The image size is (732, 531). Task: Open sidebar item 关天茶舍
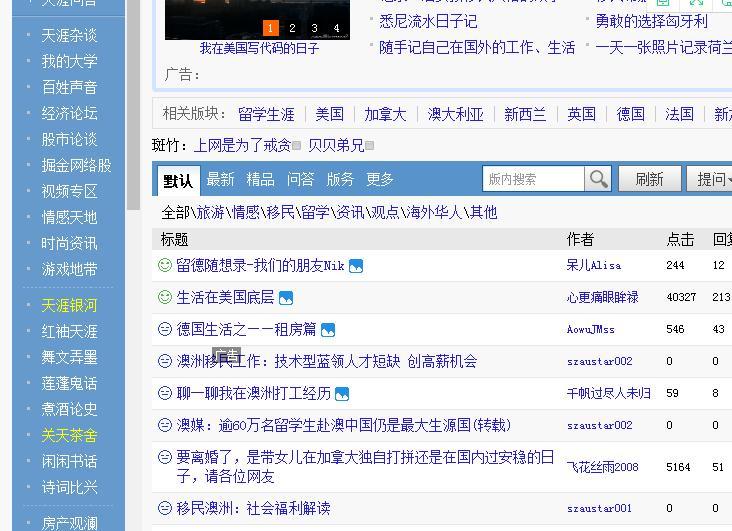69,435
